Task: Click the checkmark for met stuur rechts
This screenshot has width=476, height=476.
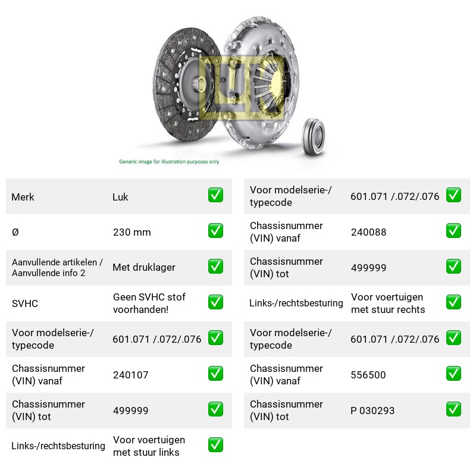Action: tap(453, 302)
